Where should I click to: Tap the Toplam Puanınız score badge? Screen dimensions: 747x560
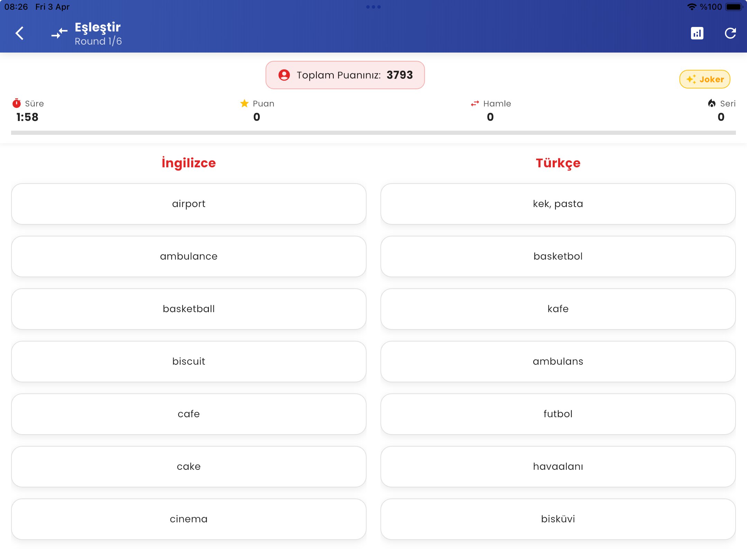pos(345,75)
